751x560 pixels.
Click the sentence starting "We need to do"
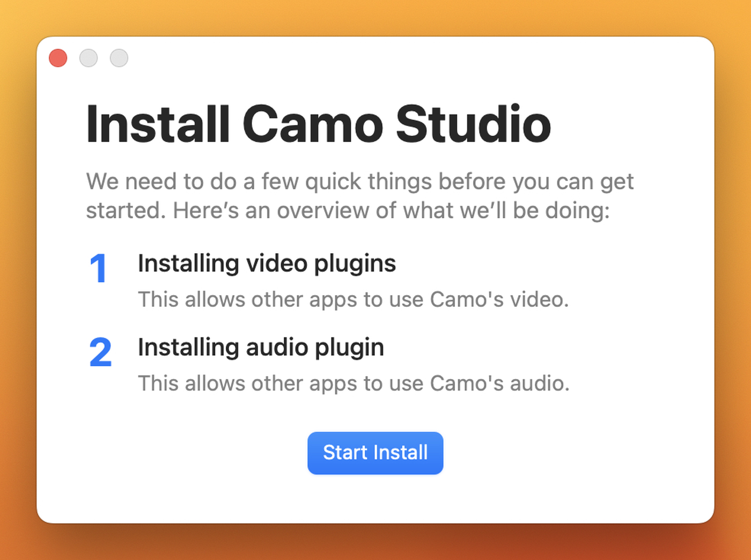(359, 182)
